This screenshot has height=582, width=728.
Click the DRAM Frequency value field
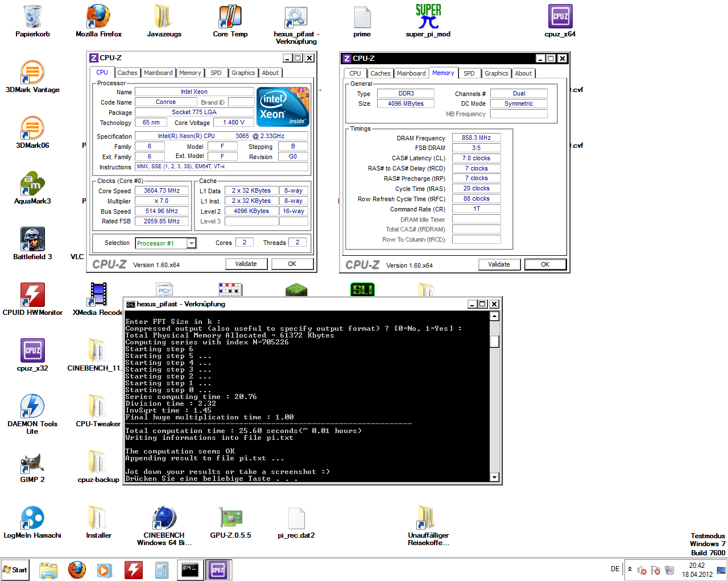pos(476,138)
